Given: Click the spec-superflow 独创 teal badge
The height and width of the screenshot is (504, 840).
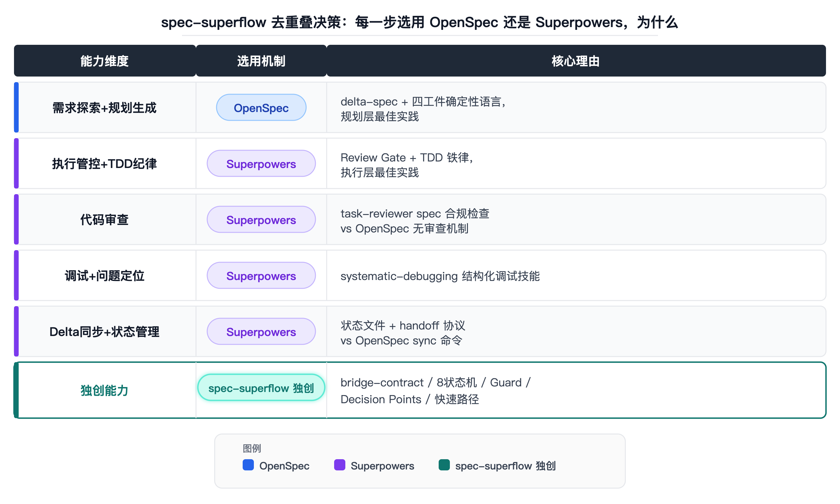Looking at the screenshot, I should (261, 388).
